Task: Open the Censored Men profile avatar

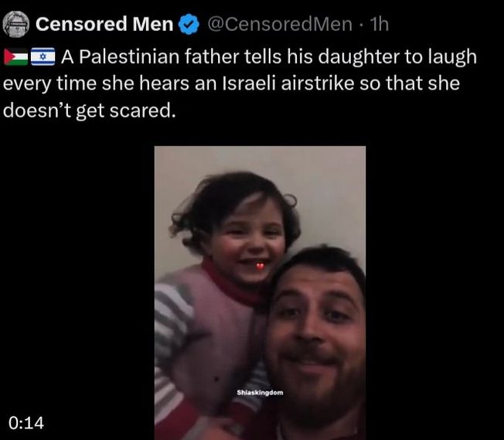Action: pos(16,25)
